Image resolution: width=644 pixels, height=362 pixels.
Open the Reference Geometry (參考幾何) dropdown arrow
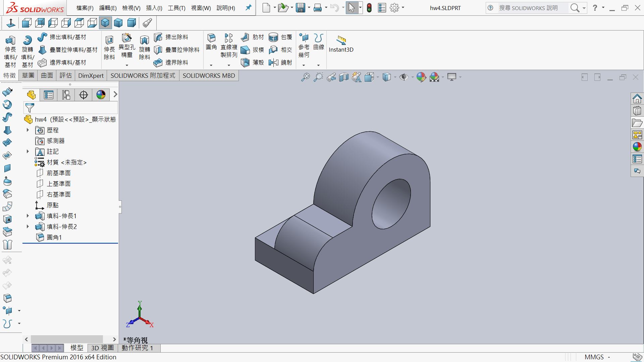click(x=304, y=65)
